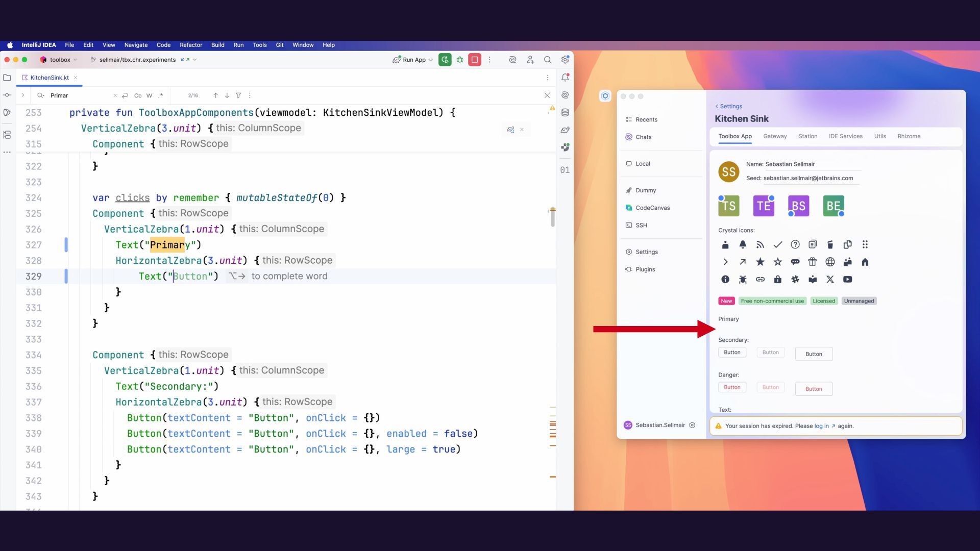
Task: Click the Search Everywhere magnifier icon
Action: 548,60
